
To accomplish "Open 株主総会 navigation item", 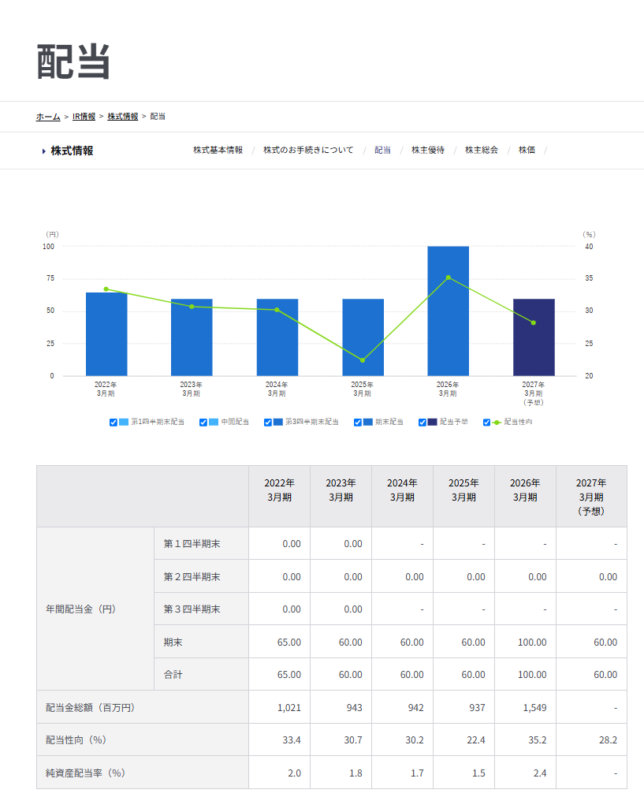I will click(x=482, y=150).
